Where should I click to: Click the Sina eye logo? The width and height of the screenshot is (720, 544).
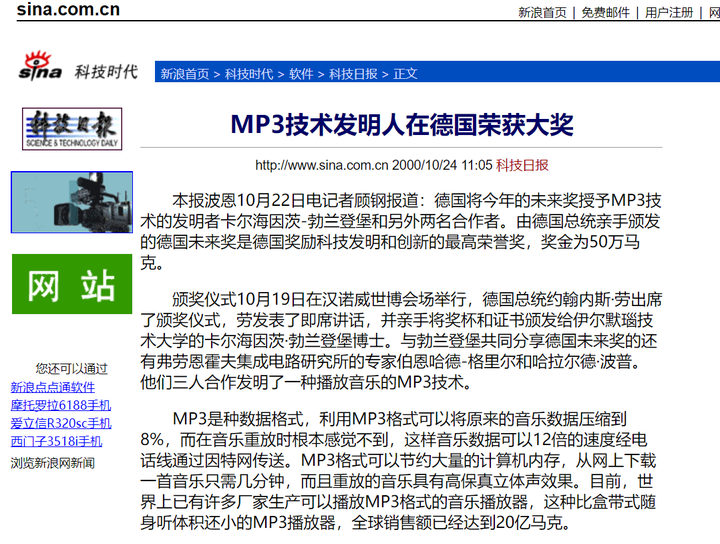(40, 66)
